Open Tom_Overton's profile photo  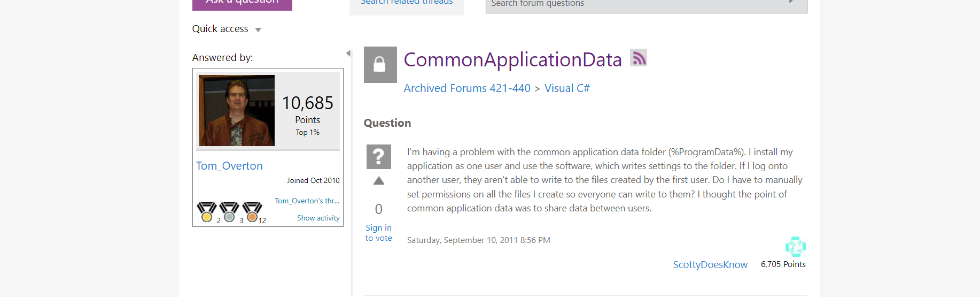click(x=237, y=110)
